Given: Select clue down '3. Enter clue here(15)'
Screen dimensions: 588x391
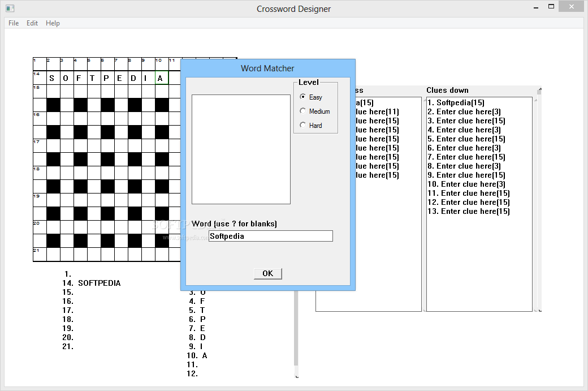Looking at the screenshot, I should (x=466, y=121).
